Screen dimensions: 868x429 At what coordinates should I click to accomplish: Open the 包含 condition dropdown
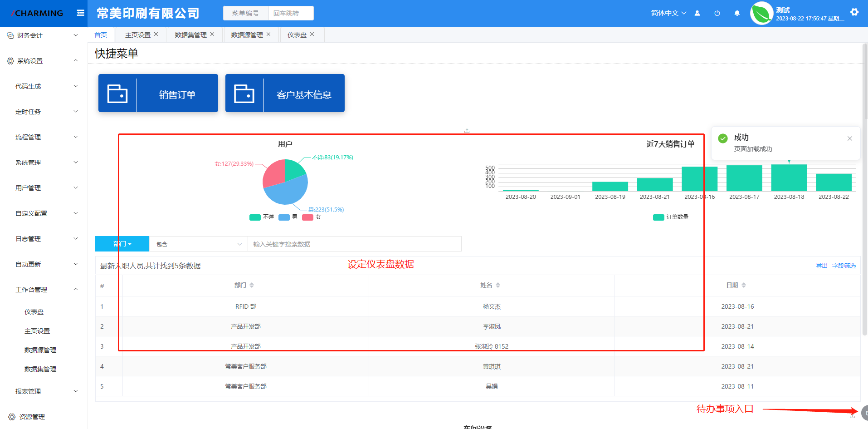[x=199, y=244]
